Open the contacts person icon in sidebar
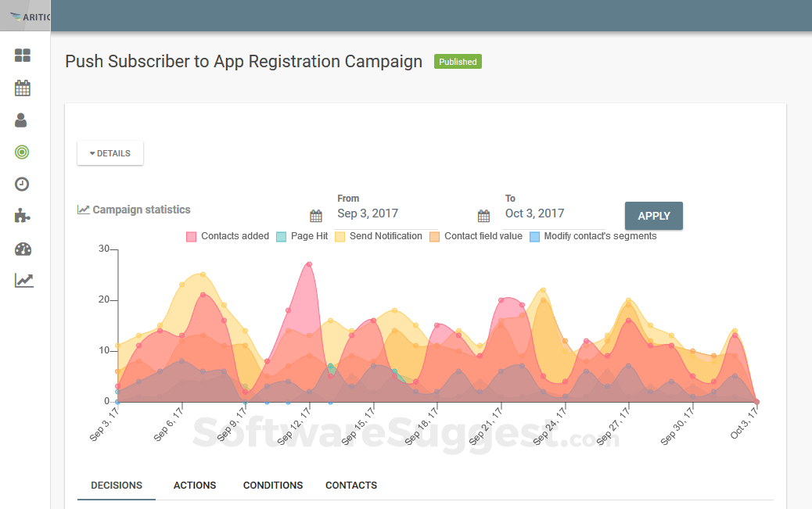Image resolution: width=812 pixels, height=509 pixels. coord(21,120)
